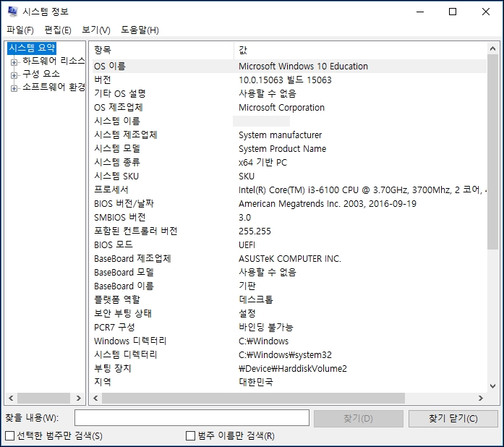Maximize the 시스템 정보 window

click(453, 12)
